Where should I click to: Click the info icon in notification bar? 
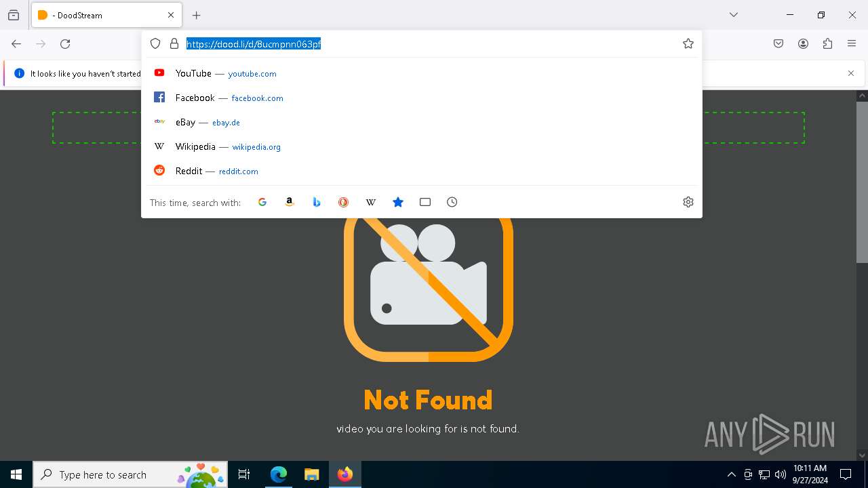[x=20, y=73]
